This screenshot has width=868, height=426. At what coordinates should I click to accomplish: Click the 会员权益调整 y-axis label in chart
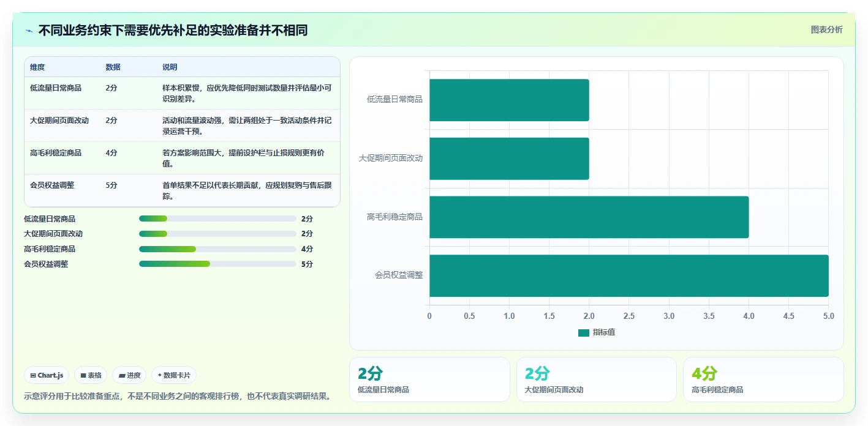[399, 275]
